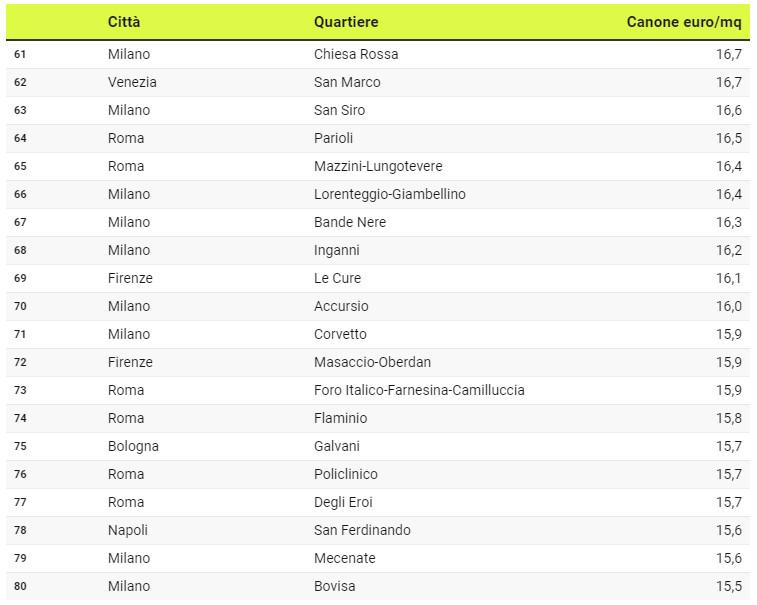757x605 pixels.
Task: Select the Bande Nere row
Action: tap(378, 222)
